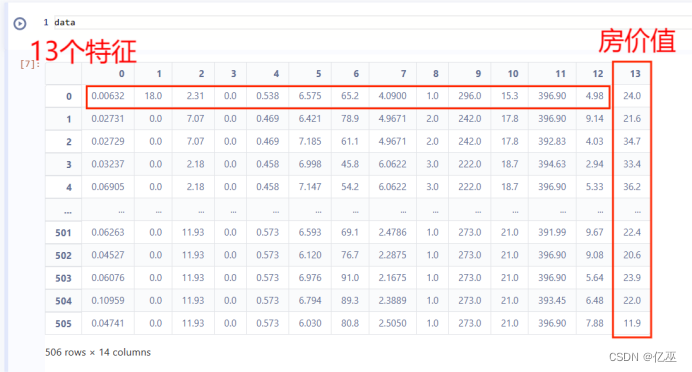Click cell value 0.00632
Viewport: 692px width, 372px height.
(x=108, y=96)
